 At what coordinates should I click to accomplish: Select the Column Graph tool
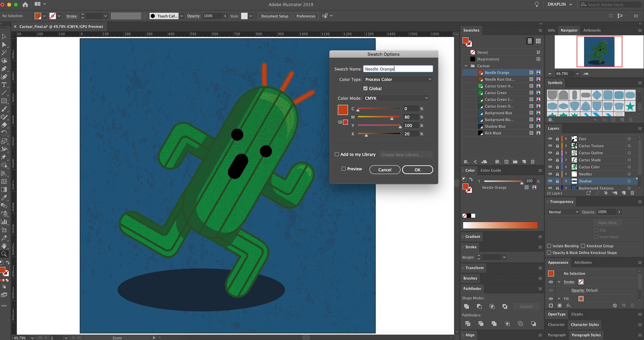(4, 222)
